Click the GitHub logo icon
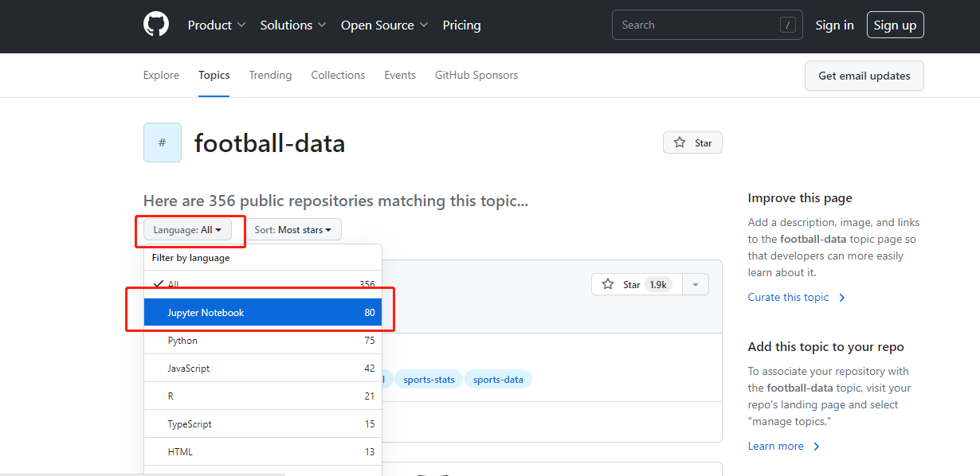 156,25
